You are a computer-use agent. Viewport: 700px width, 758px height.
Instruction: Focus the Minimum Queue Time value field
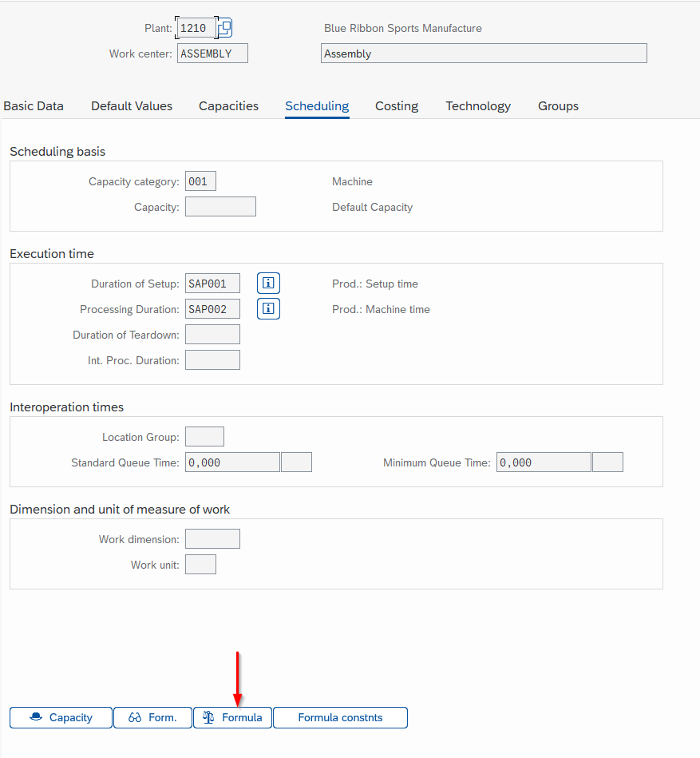[544, 462]
